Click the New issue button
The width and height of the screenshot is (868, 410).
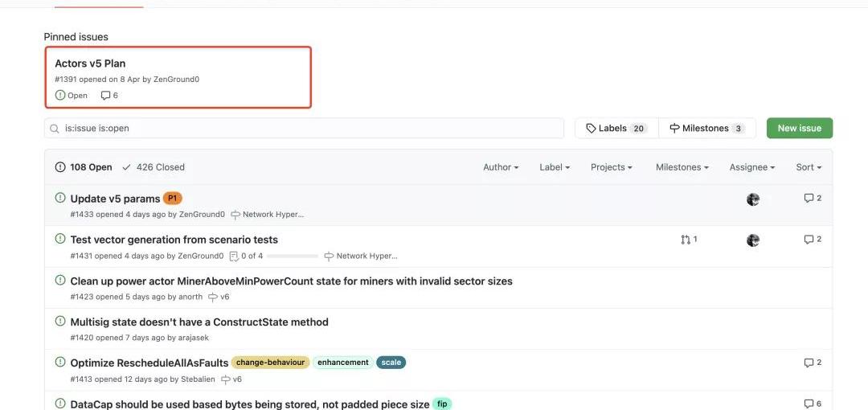pyautogui.click(x=800, y=128)
